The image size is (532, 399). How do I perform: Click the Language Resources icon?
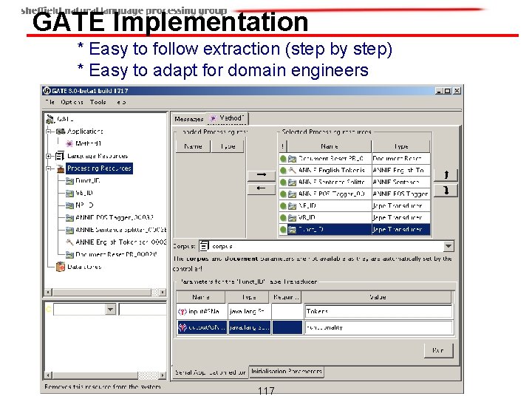pos(60,156)
